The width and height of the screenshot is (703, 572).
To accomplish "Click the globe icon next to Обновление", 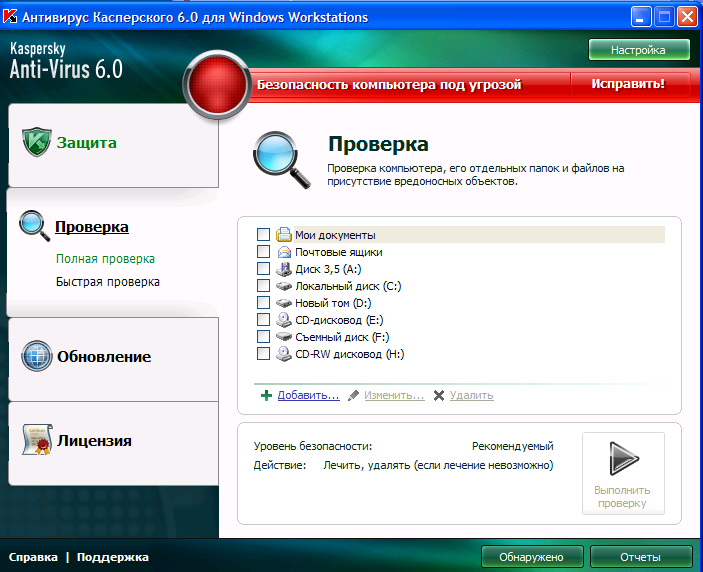I will [37, 356].
